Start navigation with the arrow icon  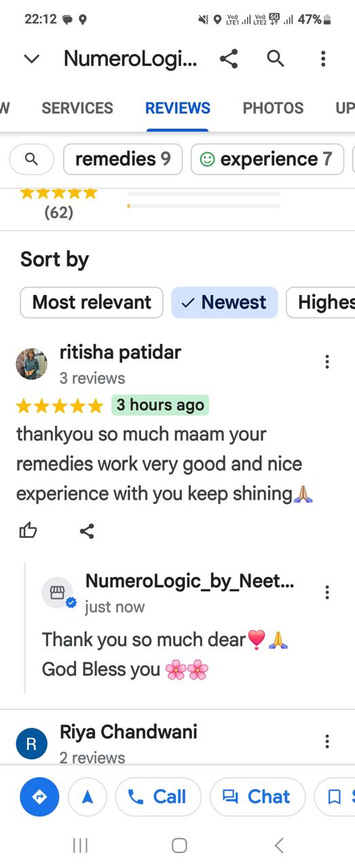tap(88, 796)
